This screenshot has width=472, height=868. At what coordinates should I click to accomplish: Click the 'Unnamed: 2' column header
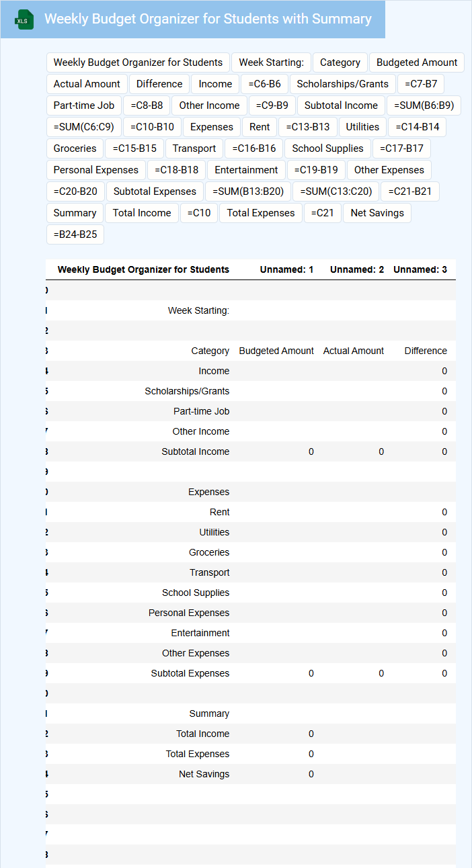pos(356,269)
